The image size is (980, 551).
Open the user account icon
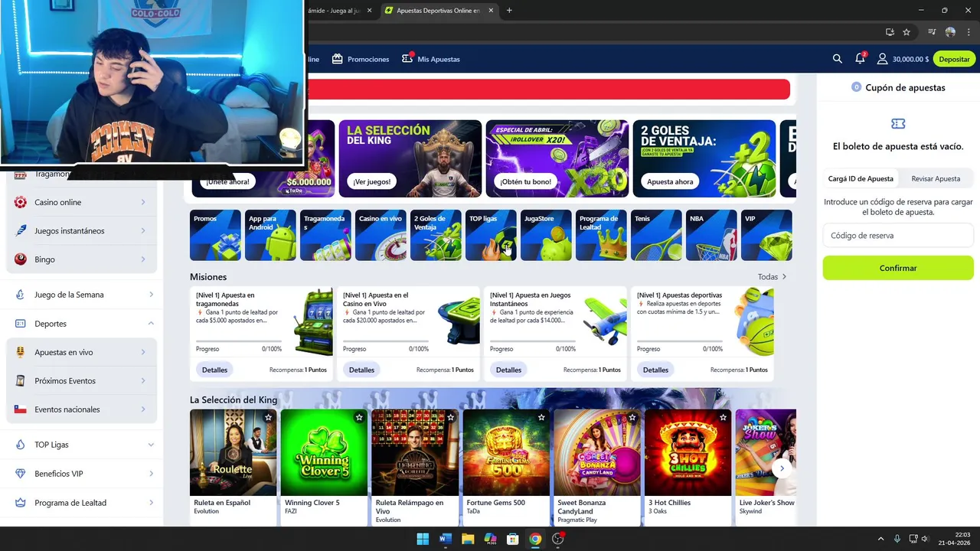point(882,59)
